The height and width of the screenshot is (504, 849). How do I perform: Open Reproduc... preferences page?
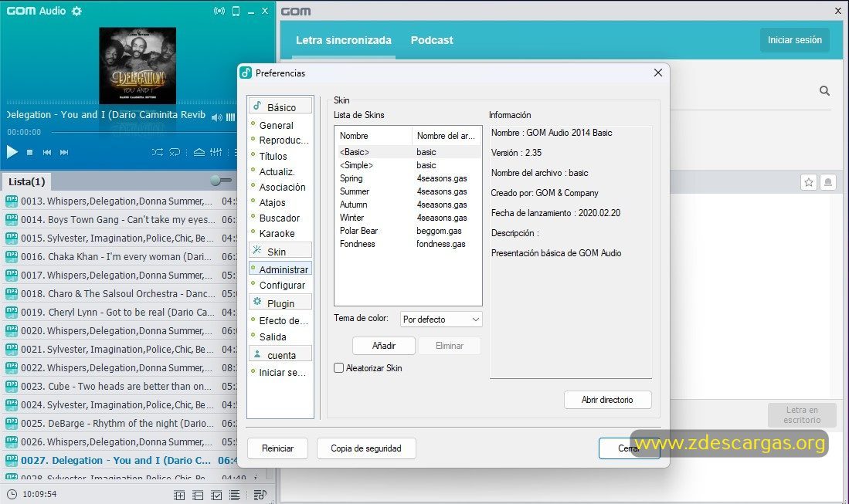pyautogui.click(x=284, y=140)
